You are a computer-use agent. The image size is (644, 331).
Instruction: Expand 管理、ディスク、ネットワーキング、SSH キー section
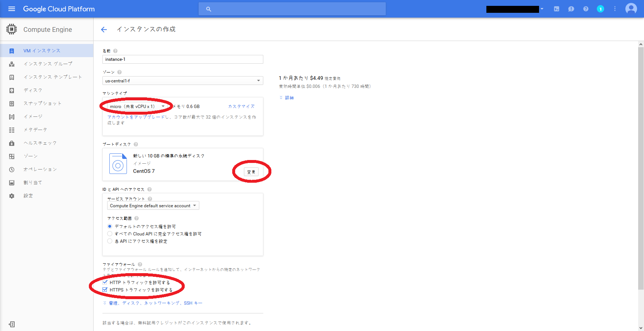click(x=152, y=303)
